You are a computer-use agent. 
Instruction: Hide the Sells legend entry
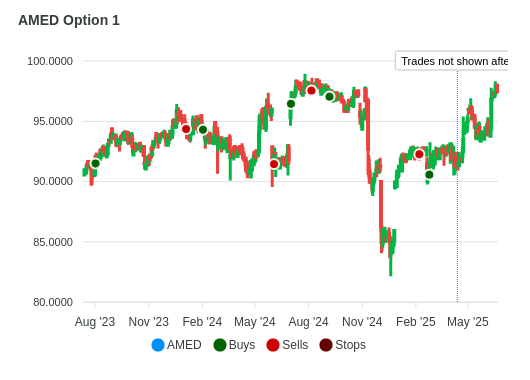click(x=287, y=345)
